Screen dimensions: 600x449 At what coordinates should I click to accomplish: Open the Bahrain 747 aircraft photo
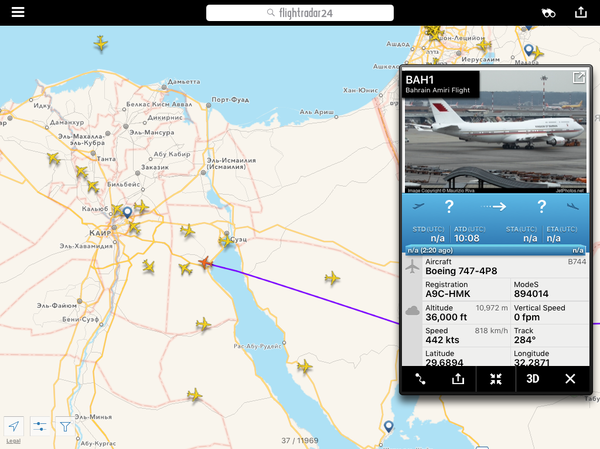(495, 132)
